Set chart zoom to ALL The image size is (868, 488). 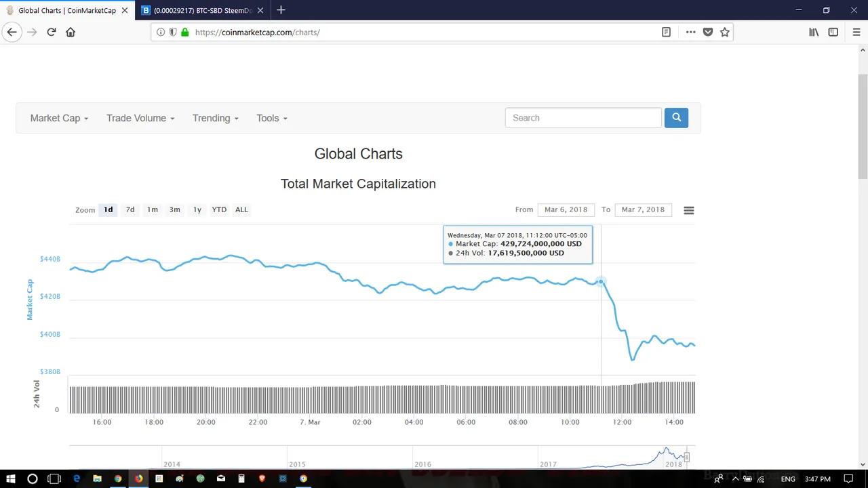point(241,209)
